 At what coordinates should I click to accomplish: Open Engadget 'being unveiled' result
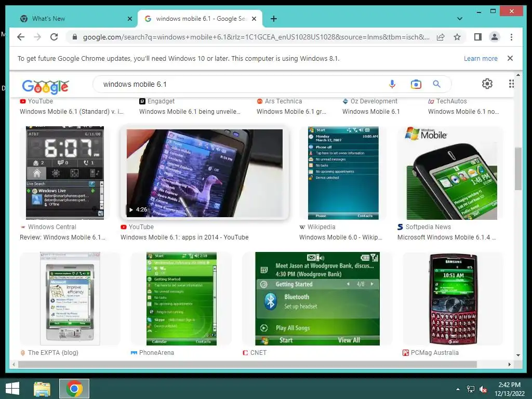tap(190, 111)
